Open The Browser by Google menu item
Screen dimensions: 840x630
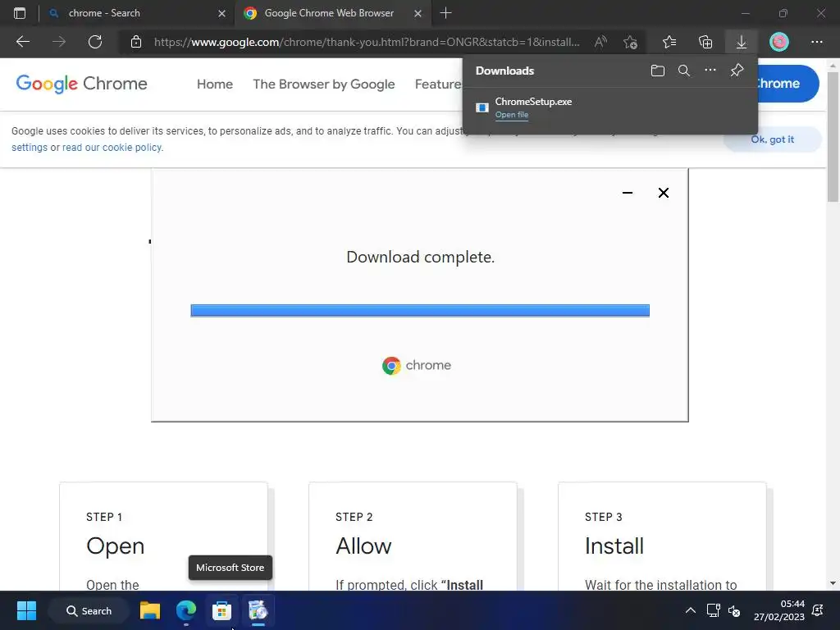tap(323, 84)
